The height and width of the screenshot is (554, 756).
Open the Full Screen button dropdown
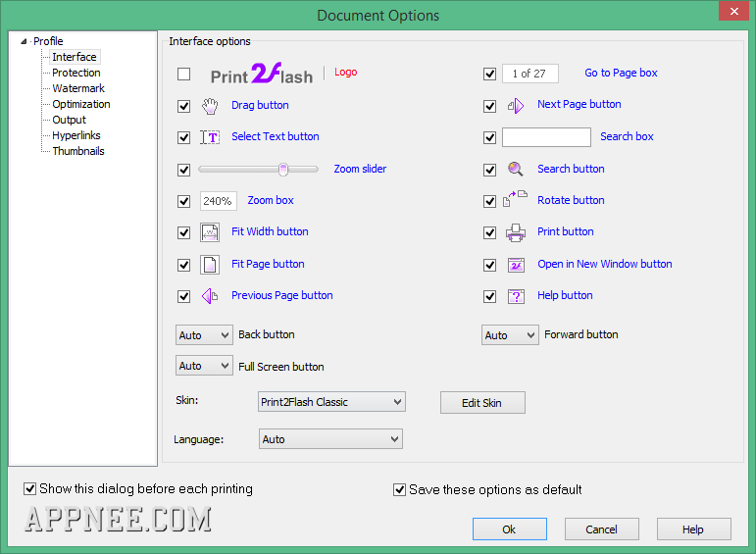point(204,366)
